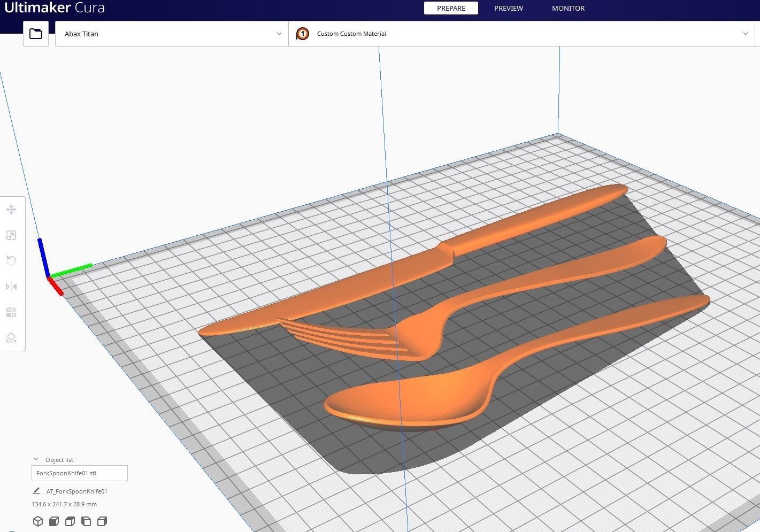760x532 pixels.
Task: Open Per Model Settings tool
Action: [x=11, y=312]
